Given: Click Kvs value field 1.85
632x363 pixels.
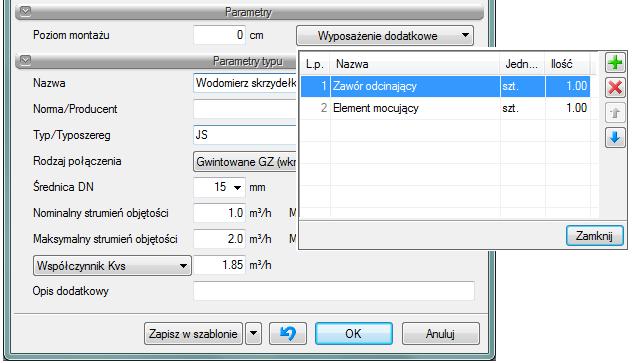Looking at the screenshot, I should pos(219,265).
